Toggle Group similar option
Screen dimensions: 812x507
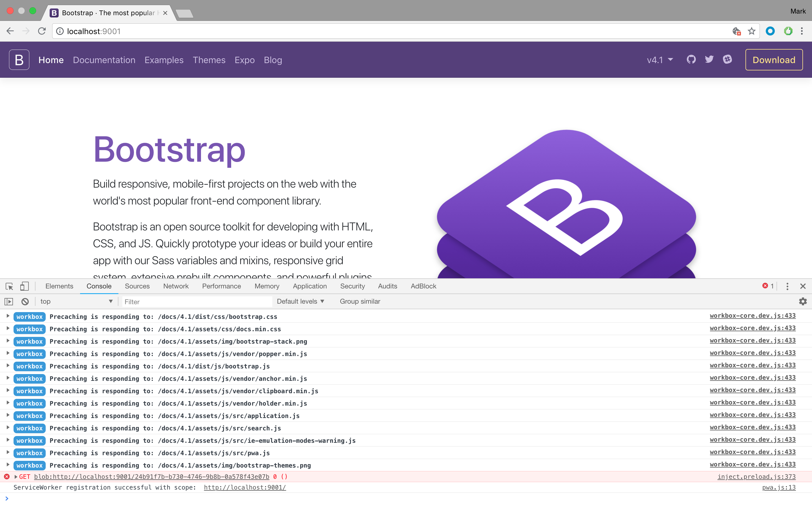click(x=360, y=301)
